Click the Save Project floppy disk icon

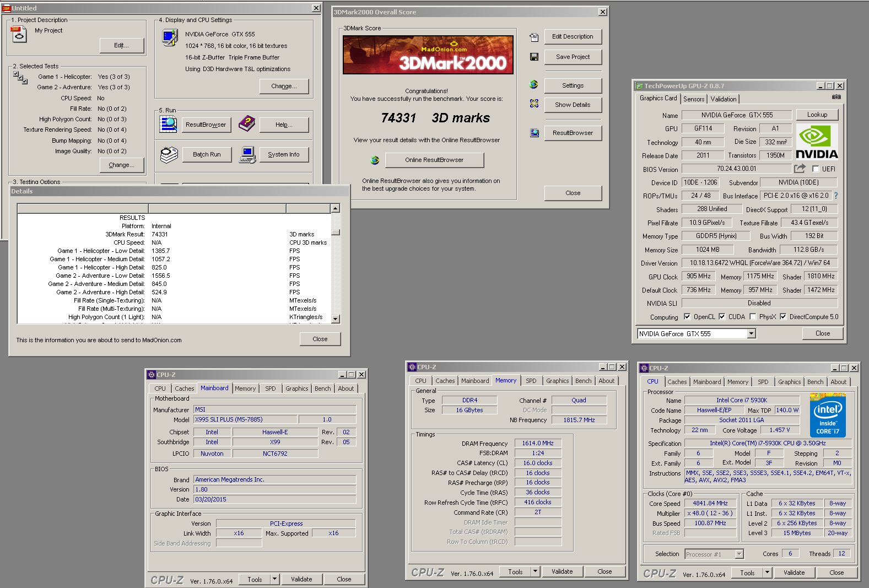(533, 57)
